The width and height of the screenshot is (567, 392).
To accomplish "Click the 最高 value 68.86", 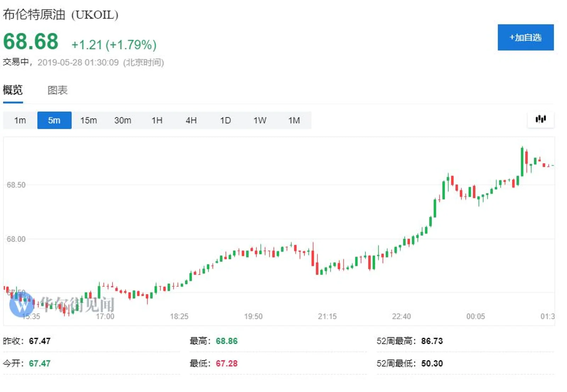I will (227, 341).
